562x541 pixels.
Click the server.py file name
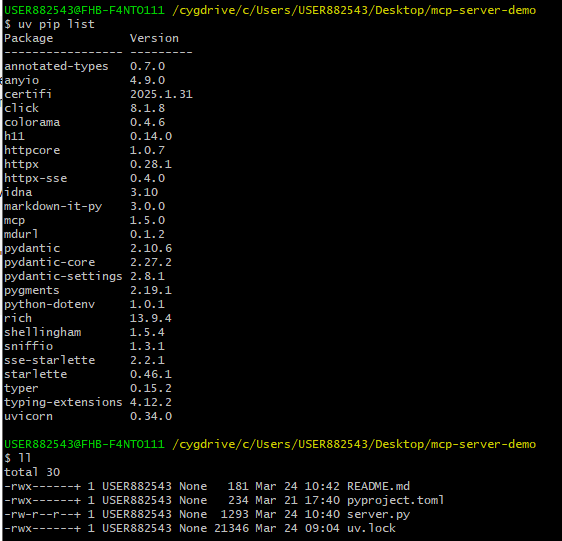tap(378, 514)
